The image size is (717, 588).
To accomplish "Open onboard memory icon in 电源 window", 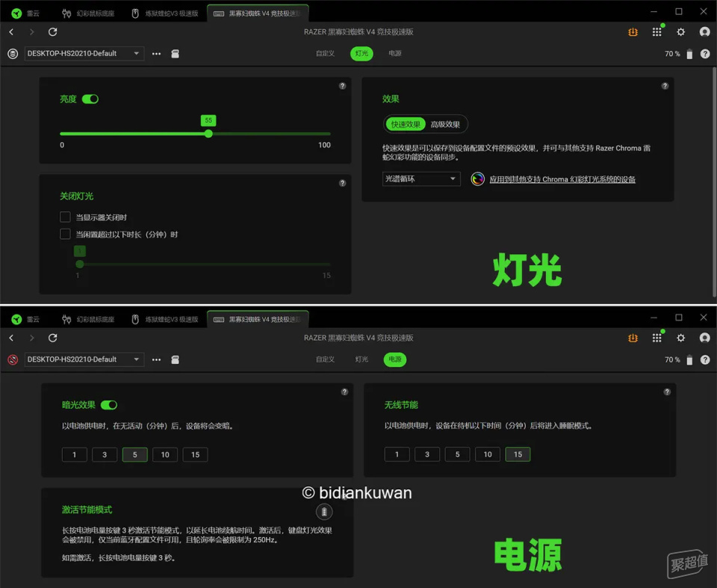I will click(x=175, y=359).
